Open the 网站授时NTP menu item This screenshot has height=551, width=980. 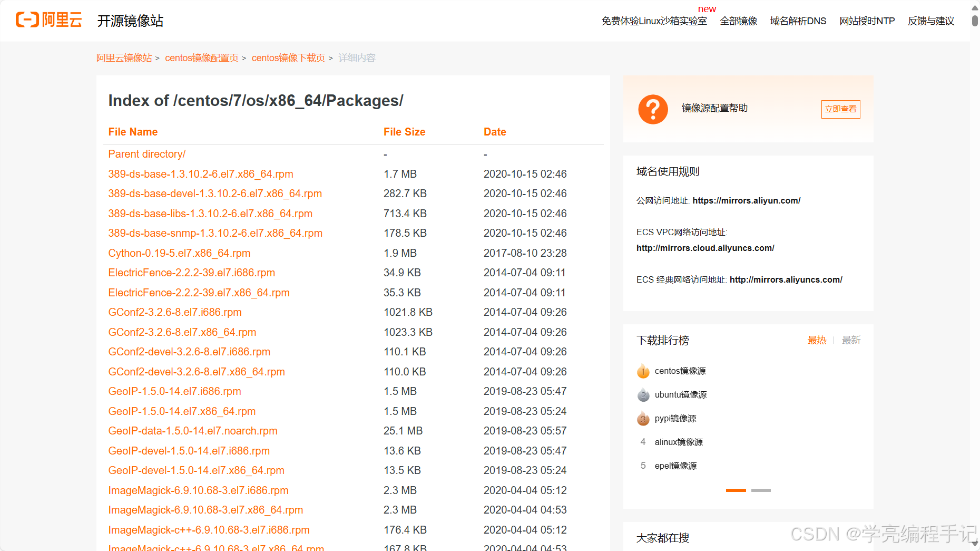click(867, 21)
